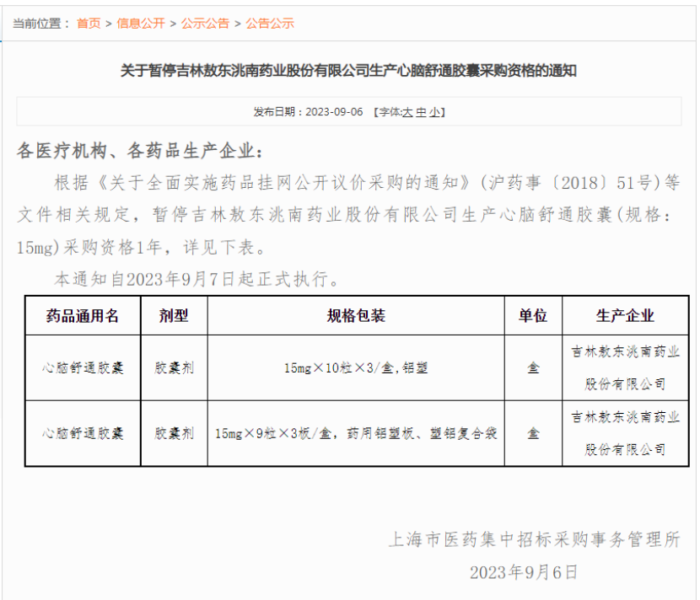Click manufacturer 吉林敖东洮南药业 in the 10粒 row
Image resolution: width=700 pixels, height=600 pixels.
625,367
